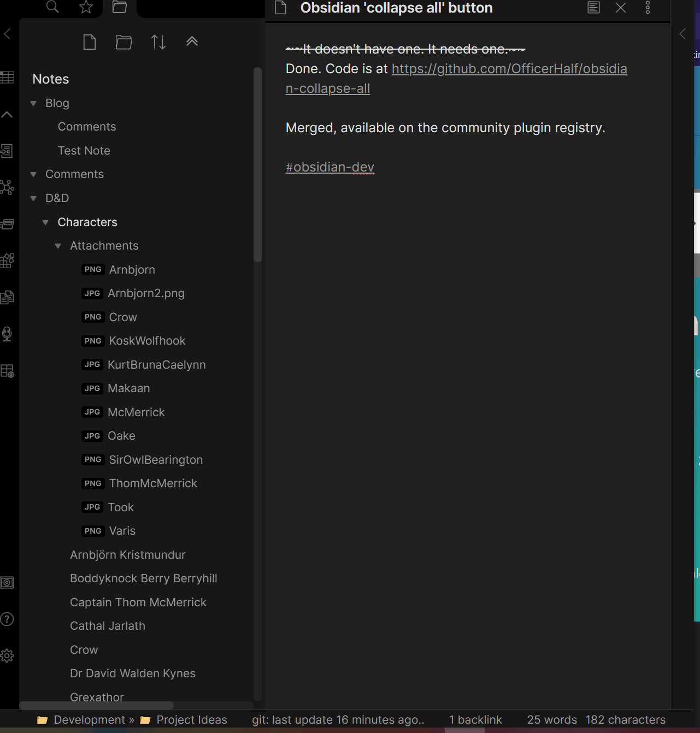Open the Took JPG attachment

pyautogui.click(x=121, y=507)
